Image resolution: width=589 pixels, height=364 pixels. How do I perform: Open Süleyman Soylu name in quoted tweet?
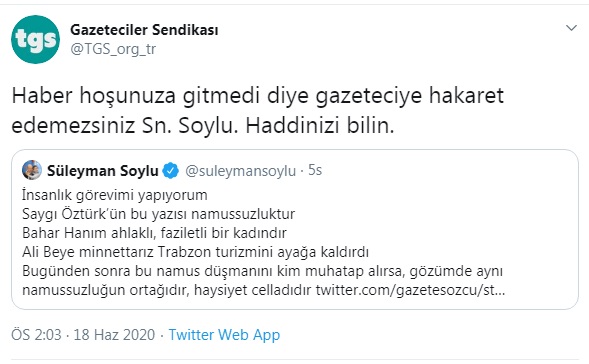[x=103, y=171]
